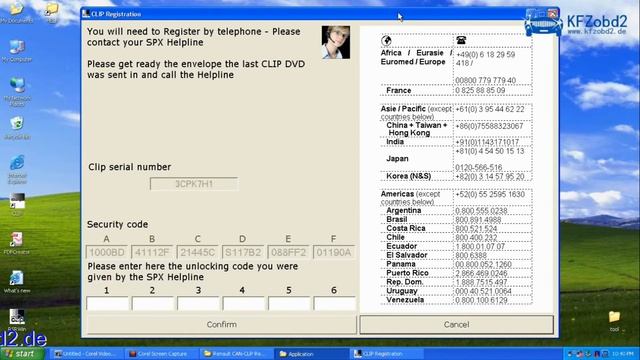Click the Panama phone number

click(x=483, y=264)
